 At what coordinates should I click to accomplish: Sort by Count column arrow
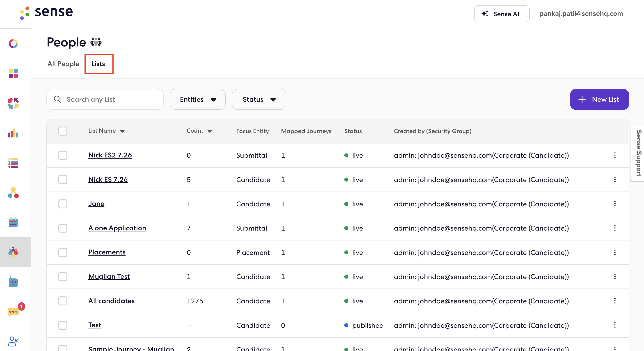(x=210, y=131)
